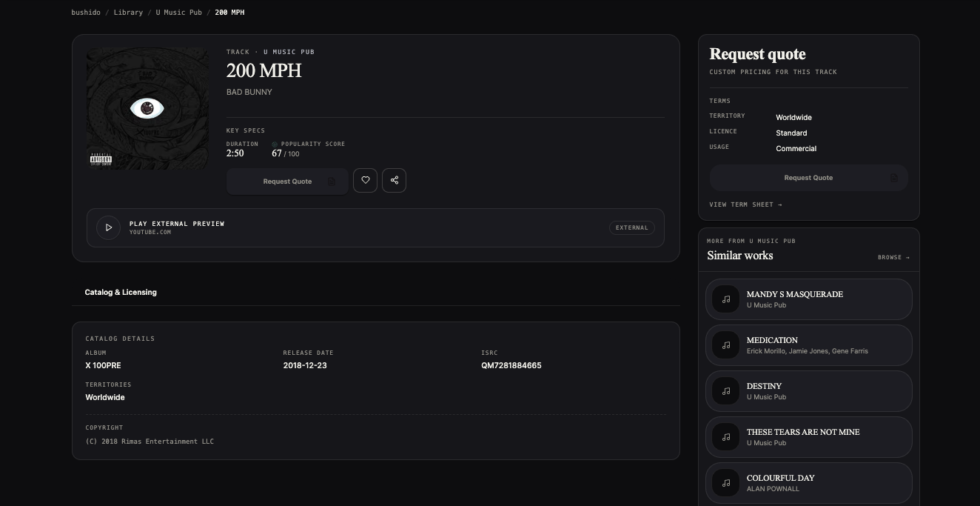Click the Worldwide territory value in terms
This screenshot has width=980, height=506.
pos(793,117)
